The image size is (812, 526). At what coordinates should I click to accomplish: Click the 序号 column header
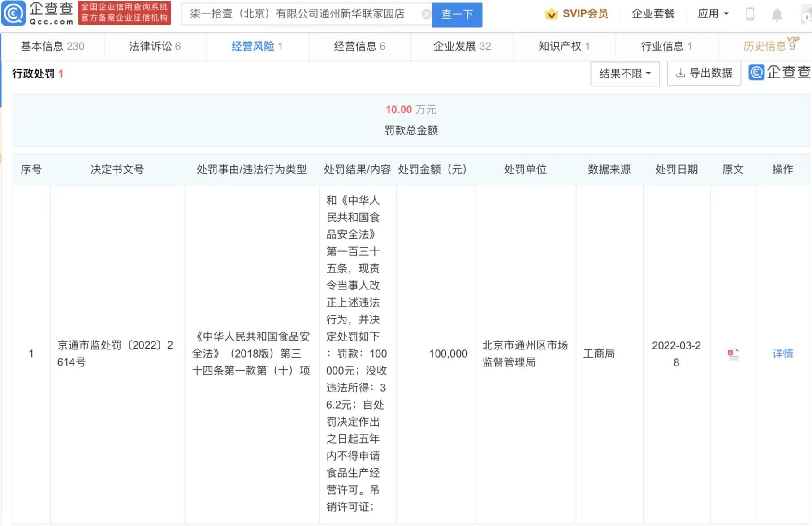(x=31, y=169)
